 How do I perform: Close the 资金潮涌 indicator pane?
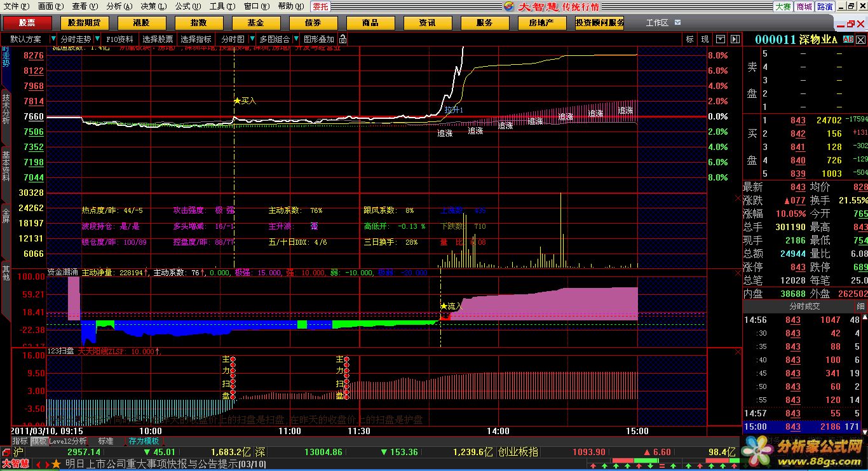(738, 272)
